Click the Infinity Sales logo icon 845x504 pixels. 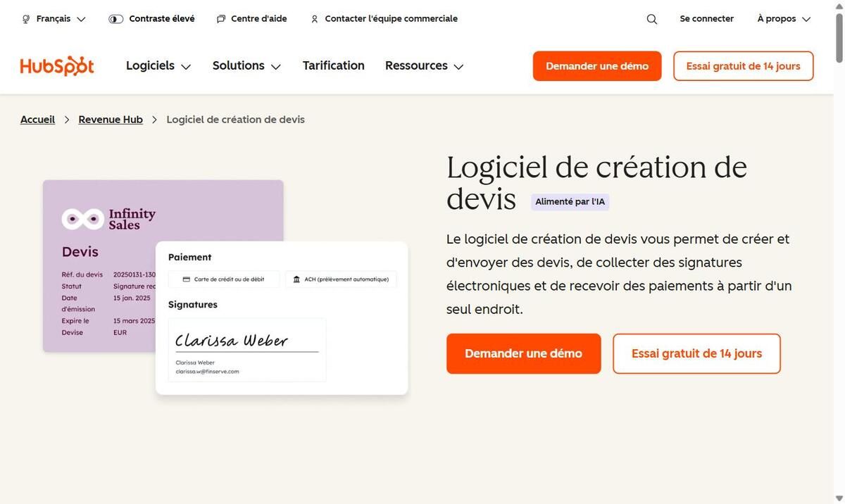pos(82,219)
